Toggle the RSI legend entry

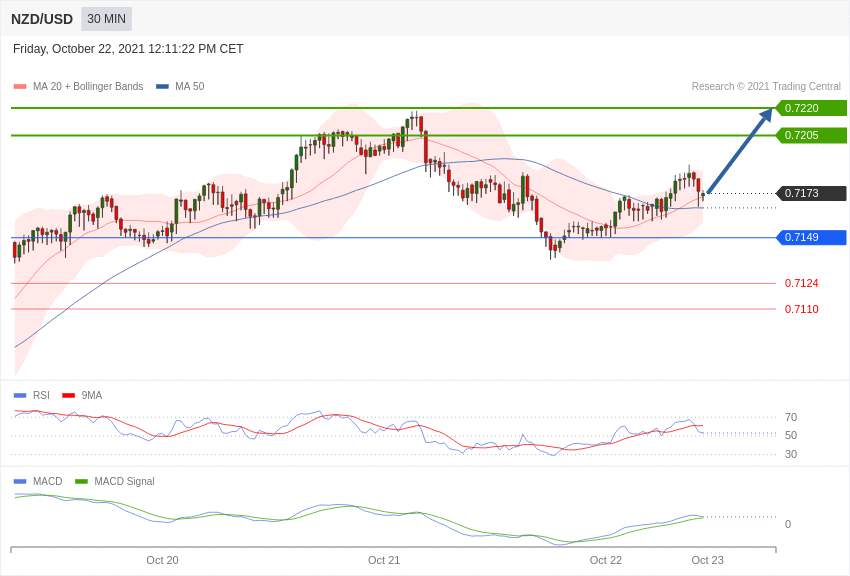coord(40,395)
